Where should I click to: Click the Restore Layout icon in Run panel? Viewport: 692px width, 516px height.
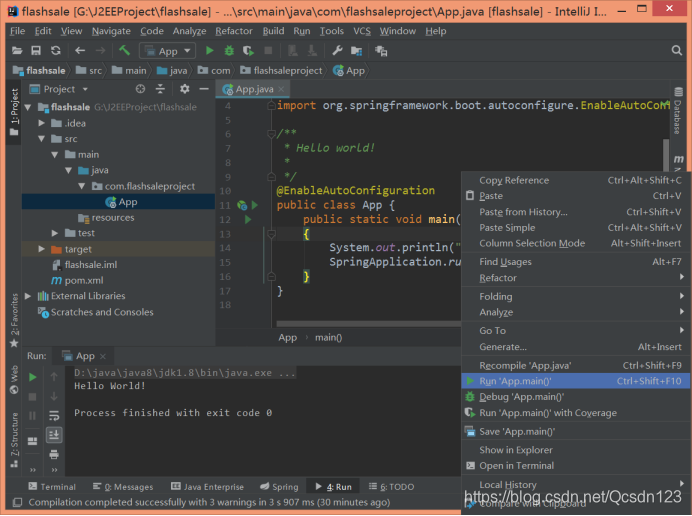pos(33,441)
